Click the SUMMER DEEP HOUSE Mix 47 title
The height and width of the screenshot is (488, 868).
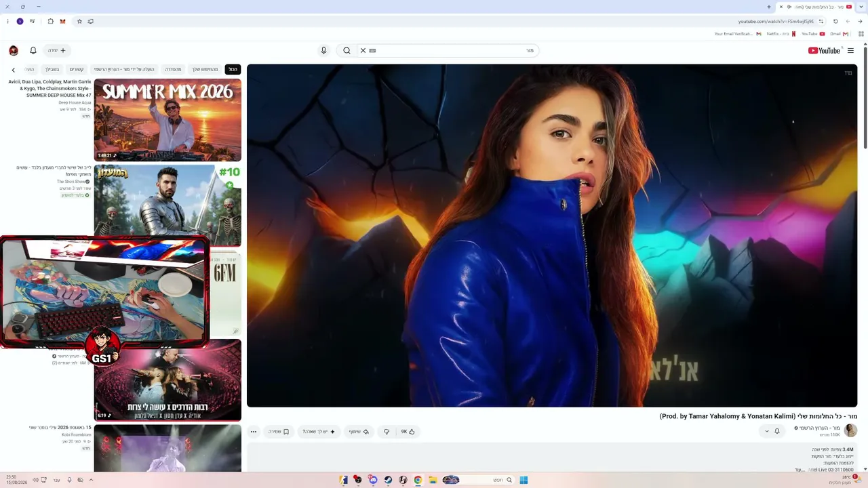pyautogui.click(x=50, y=89)
